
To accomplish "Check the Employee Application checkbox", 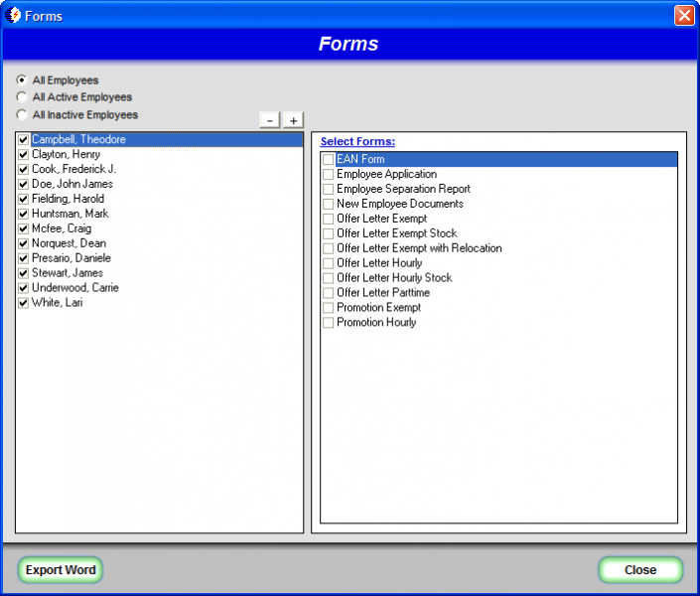I will pos(328,174).
